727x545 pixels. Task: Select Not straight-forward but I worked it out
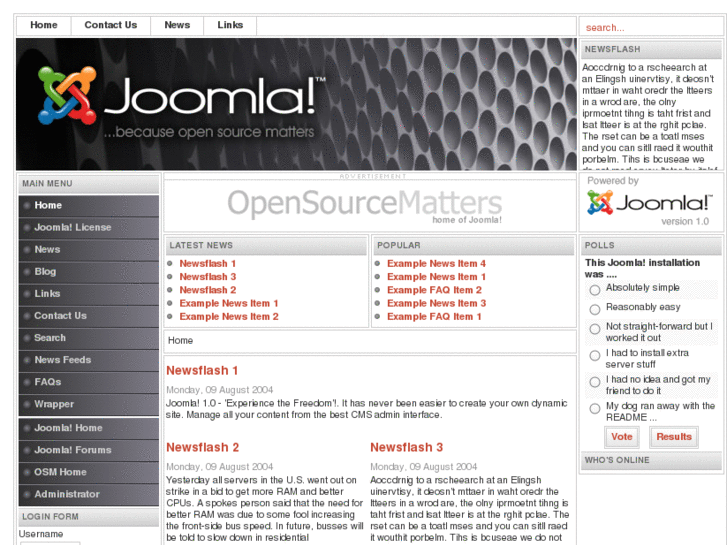click(x=594, y=329)
